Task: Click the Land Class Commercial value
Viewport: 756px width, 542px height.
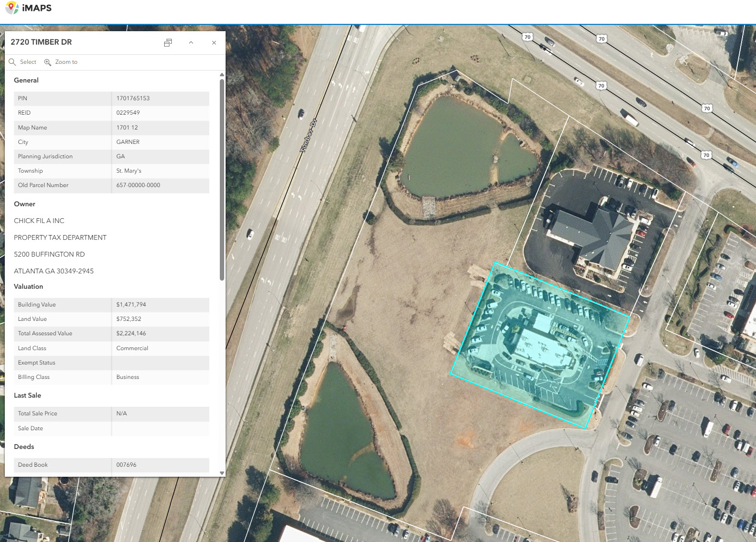Action: 132,348
